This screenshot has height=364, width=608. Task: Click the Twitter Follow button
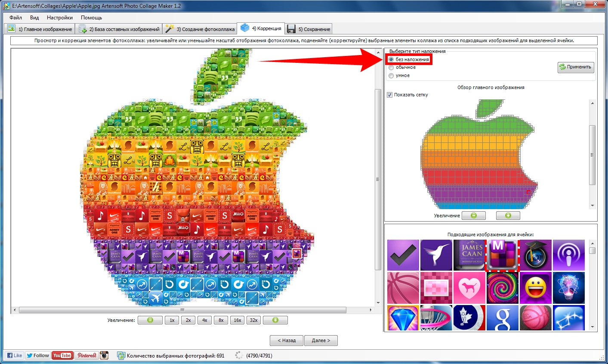[37, 355]
